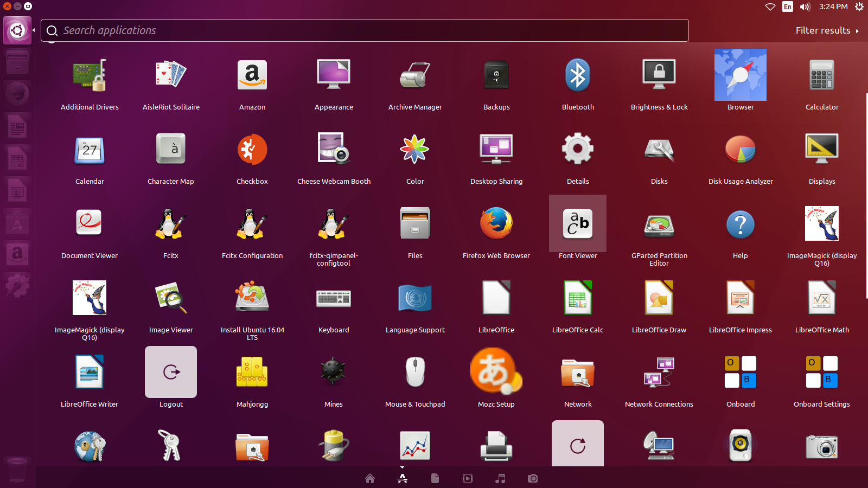868x488 pixels.
Task: Click the Search applications field
Action: (365, 30)
